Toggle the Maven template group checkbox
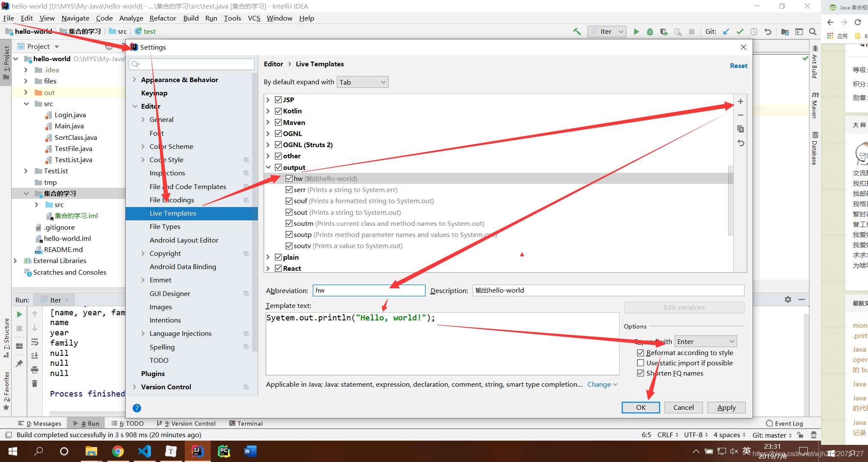The width and height of the screenshot is (868, 462). coord(278,122)
